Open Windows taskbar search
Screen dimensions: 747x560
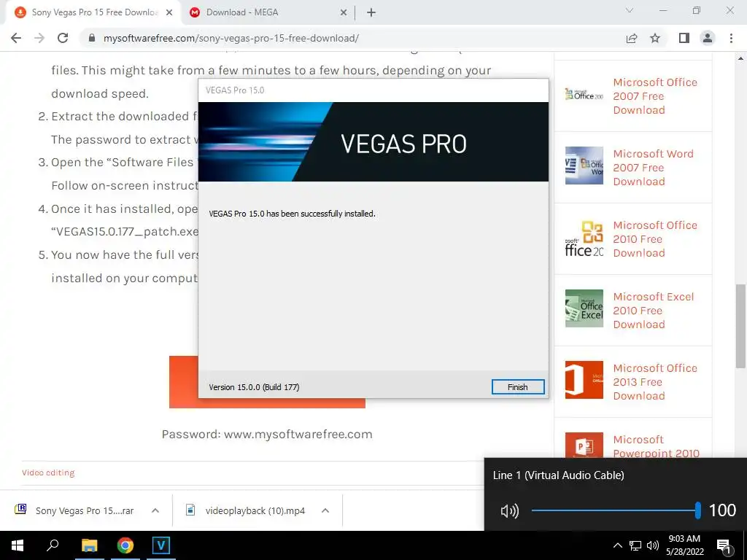[53, 545]
